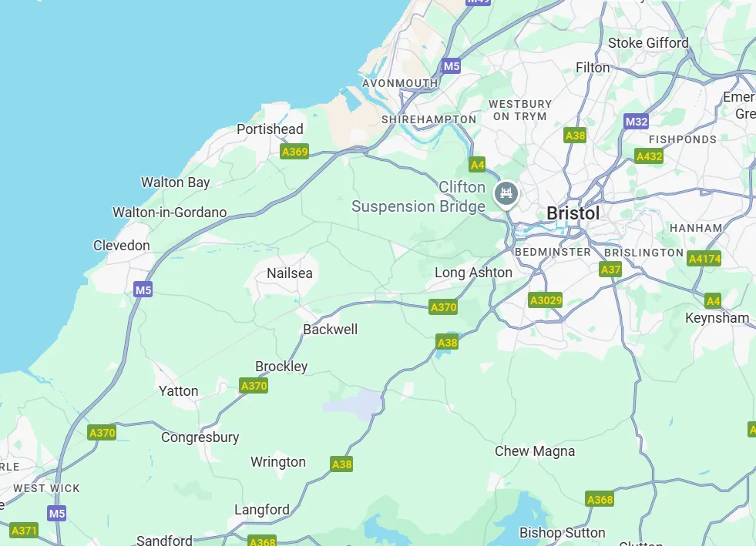Select the Chew Magna village label
Image resolution: width=756 pixels, height=546 pixels.
(535, 451)
